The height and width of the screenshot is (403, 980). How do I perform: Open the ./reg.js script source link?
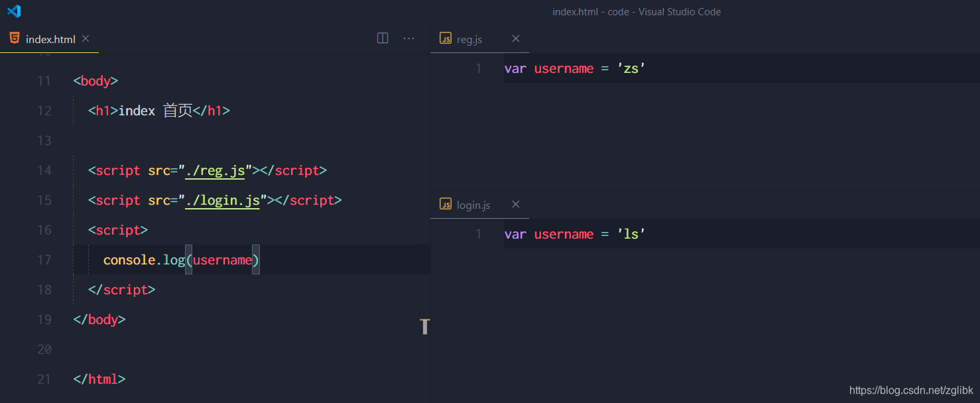tap(215, 170)
